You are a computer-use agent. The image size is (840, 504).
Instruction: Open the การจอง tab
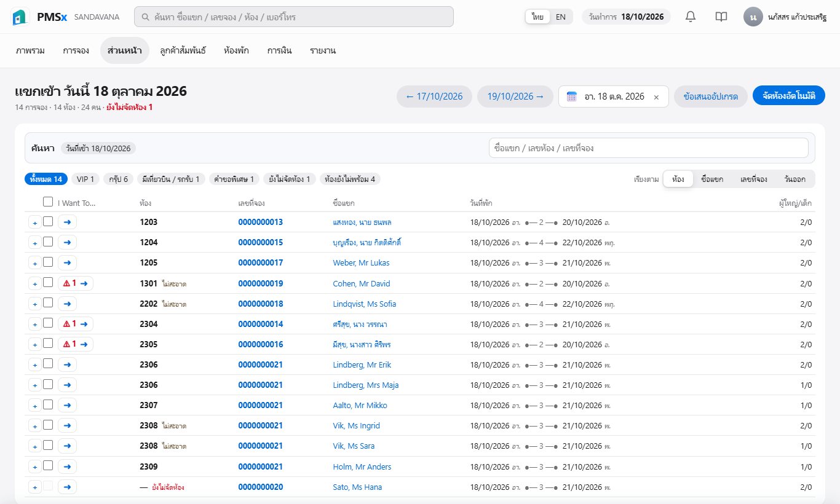click(x=76, y=50)
